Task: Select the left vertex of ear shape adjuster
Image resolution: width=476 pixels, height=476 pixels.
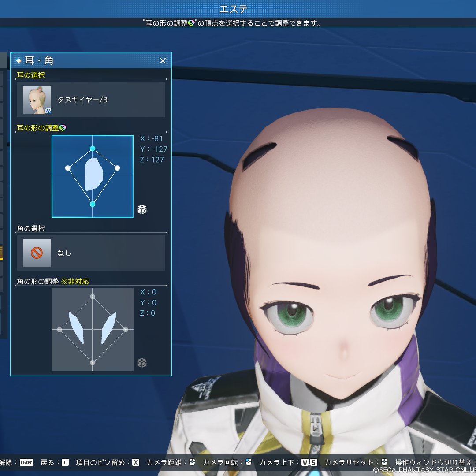Action: pyautogui.click(x=68, y=168)
